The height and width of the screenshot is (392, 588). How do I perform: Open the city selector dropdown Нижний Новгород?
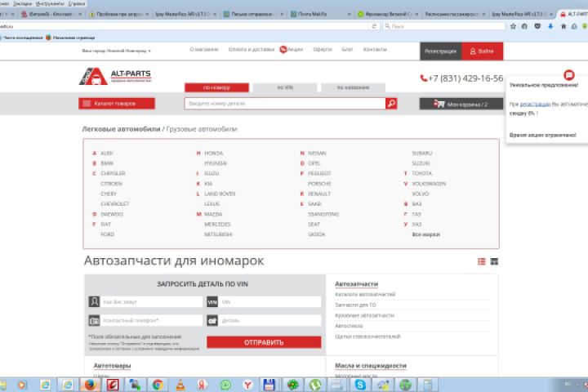(116, 51)
